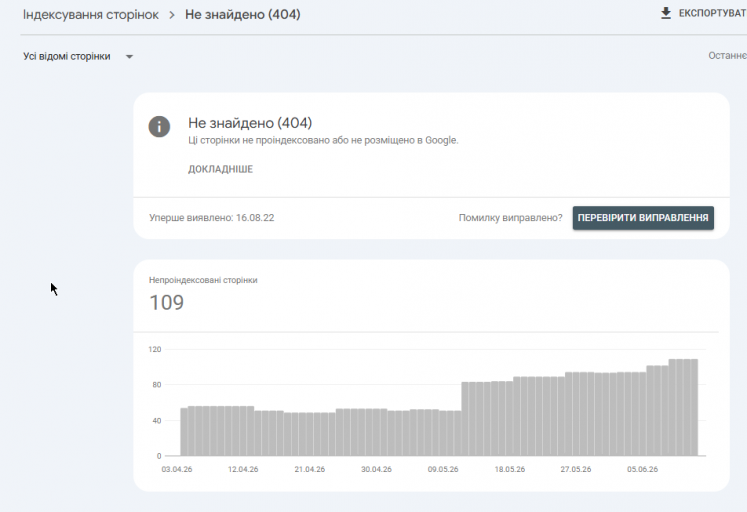
Task: Select the Усі відомі сторінки filter label
Action: [67, 57]
